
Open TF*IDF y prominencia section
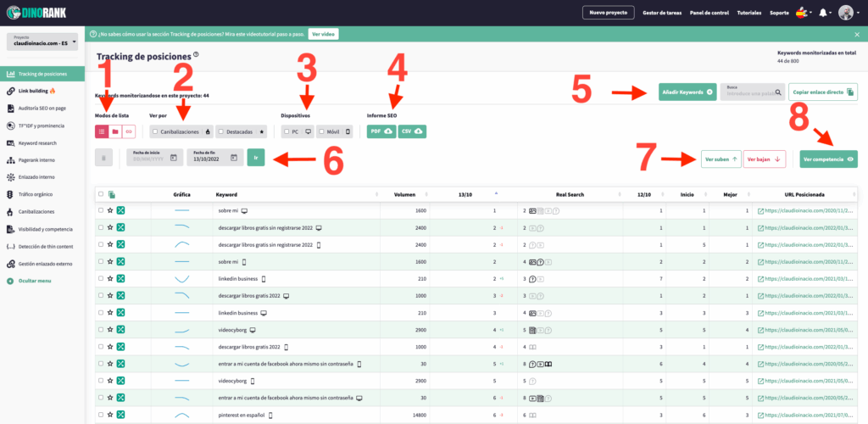[42, 126]
